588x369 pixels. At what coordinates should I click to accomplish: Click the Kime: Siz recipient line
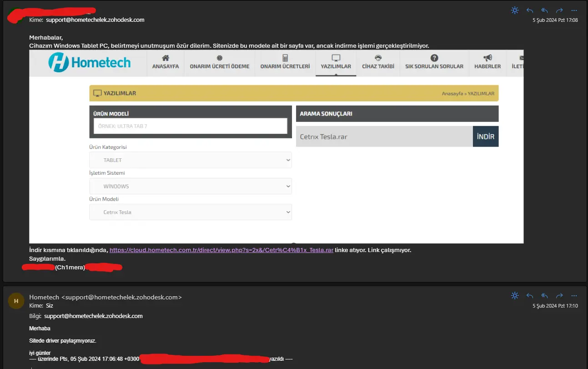[41, 306]
